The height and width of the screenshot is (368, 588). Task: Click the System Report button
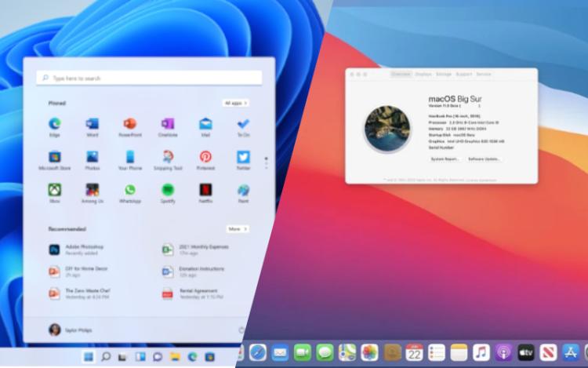coord(445,159)
